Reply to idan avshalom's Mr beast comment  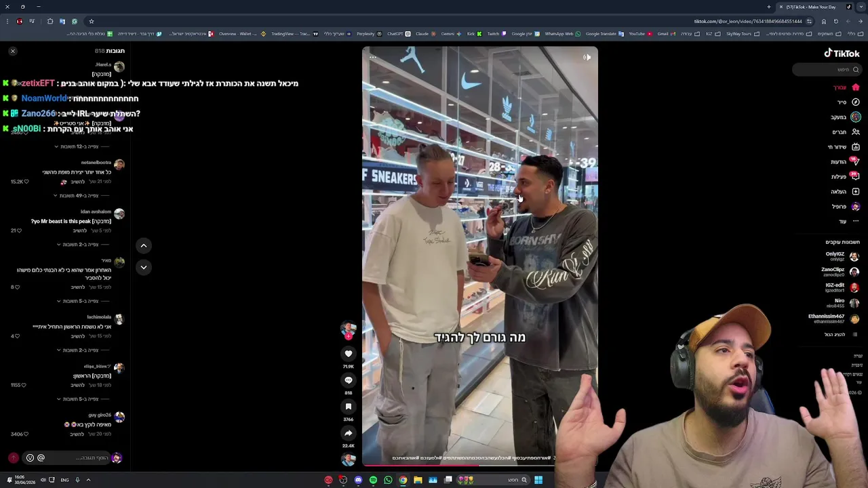tap(79, 230)
